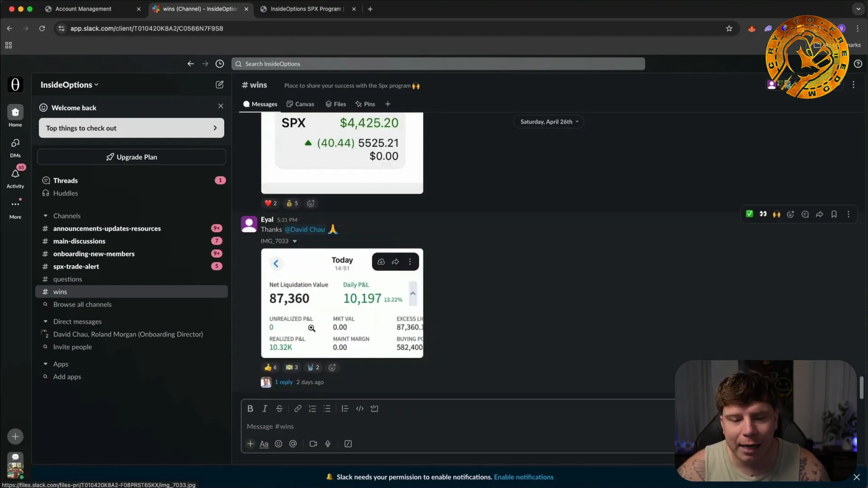
Task: Insert a code block in composer
Action: [374, 408]
